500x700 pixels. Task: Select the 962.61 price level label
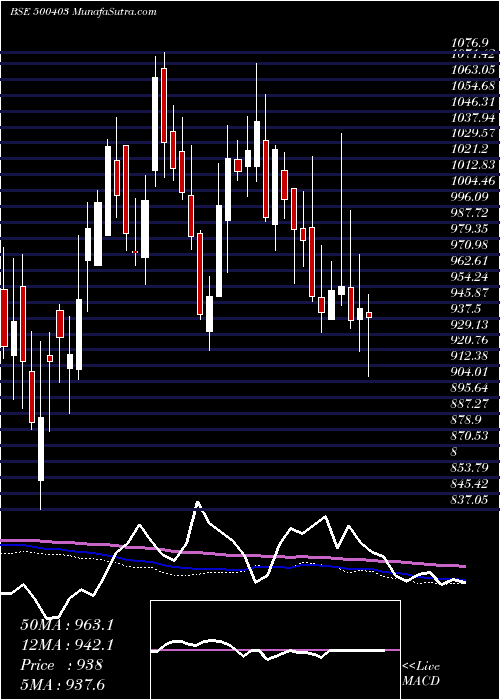tap(469, 260)
